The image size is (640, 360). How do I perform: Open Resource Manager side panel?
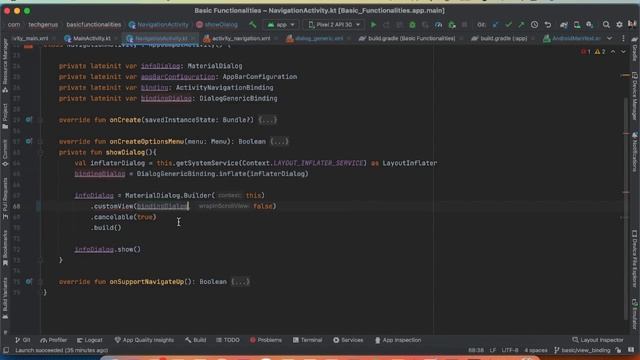click(x=5, y=65)
